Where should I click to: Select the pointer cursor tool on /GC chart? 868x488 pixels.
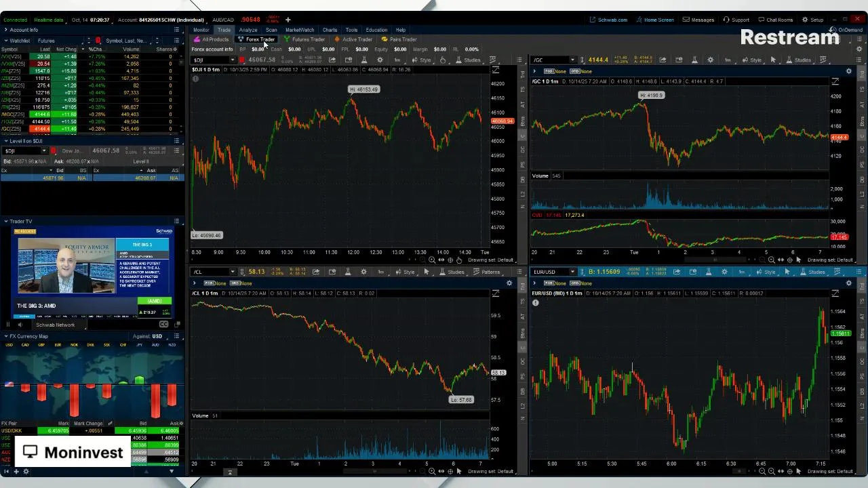[773, 60]
